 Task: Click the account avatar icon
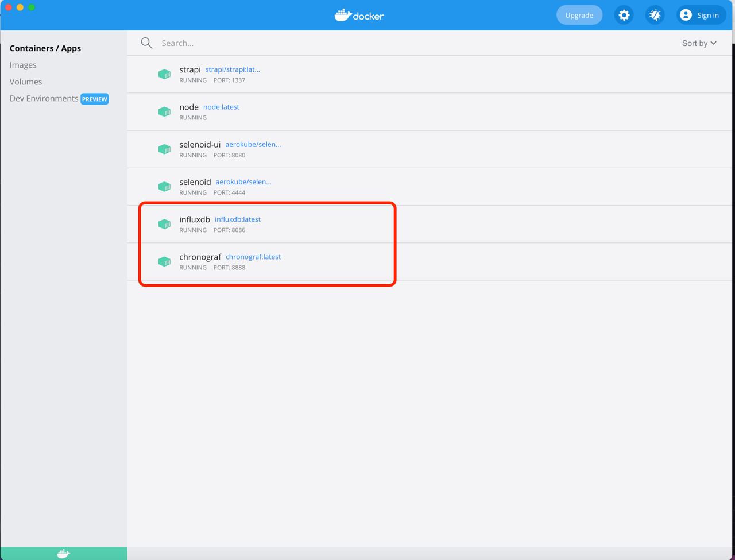click(686, 15)
